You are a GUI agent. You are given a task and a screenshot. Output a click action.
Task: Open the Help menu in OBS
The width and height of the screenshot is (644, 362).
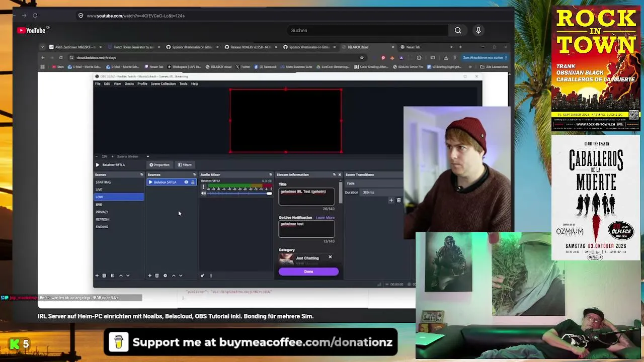click(x=195, y=84)
